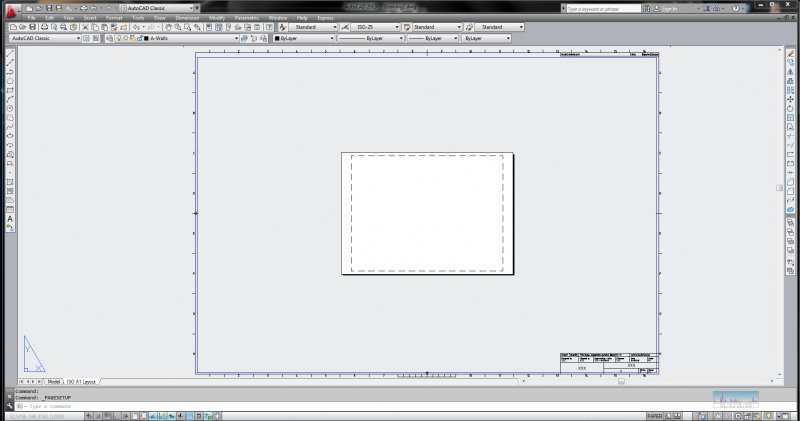800x421 pixels.
Task: Click the Erase tool in Modify toolbar
Action: tap(790, 53)
